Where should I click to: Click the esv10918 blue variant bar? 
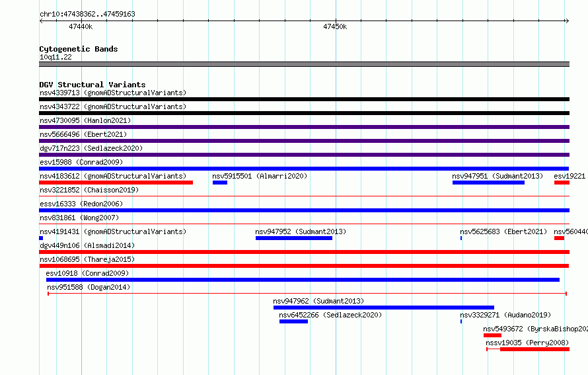pyautogui.click(x=303, y=280)
